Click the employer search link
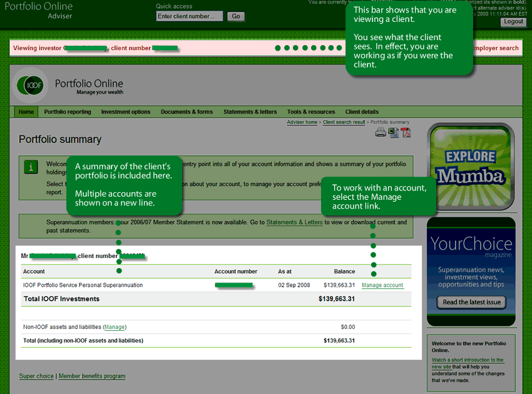This screenshot has width=532, height=394. (496, 48)
